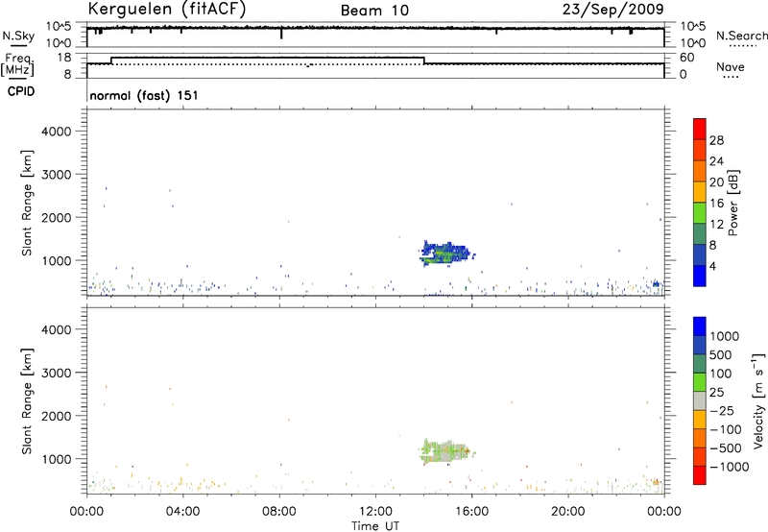Image resolution: width=768 pixels, height=532 pixels.
Task: Click the light green 12-16 dB power swatch
Action: point(700,213)
